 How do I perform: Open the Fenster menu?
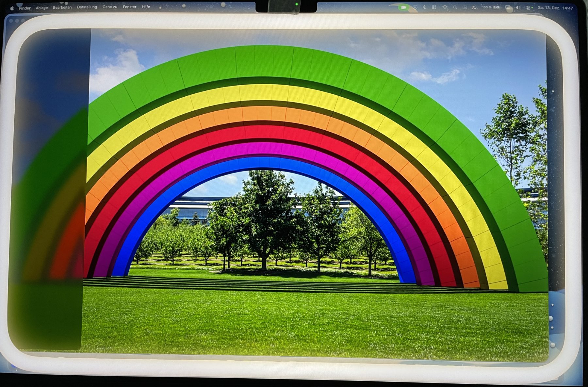coord(129,7)
